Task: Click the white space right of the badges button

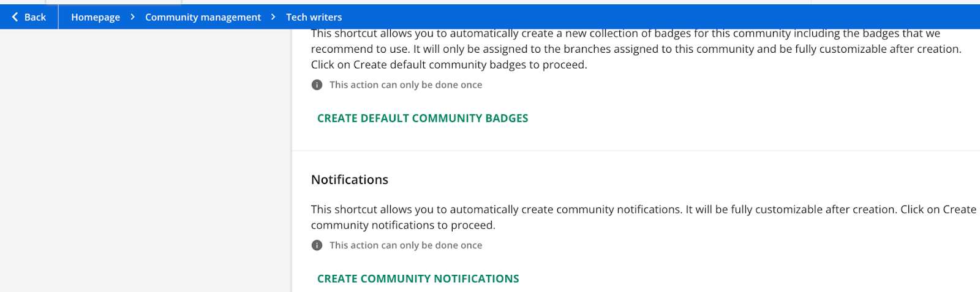Action: coord(735,118)
